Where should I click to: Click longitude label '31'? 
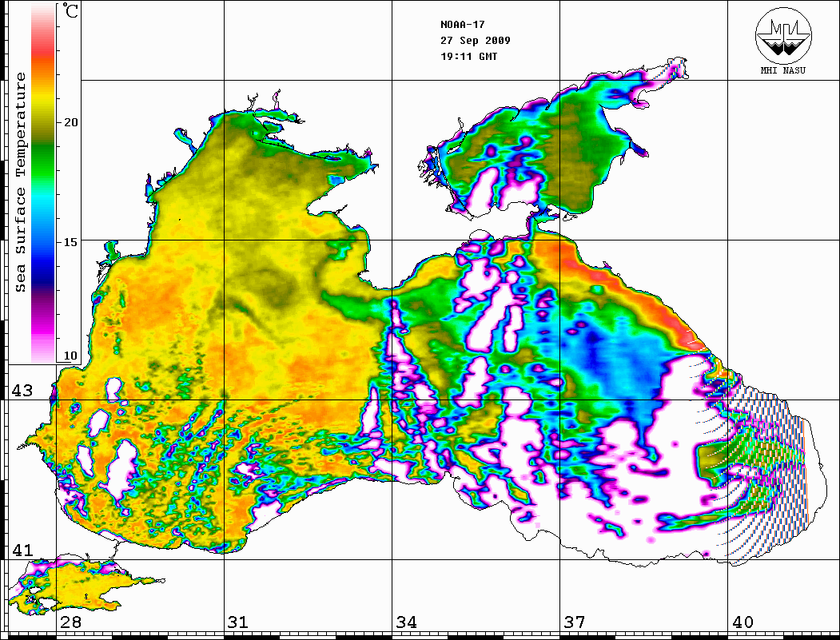click(238, 622)
